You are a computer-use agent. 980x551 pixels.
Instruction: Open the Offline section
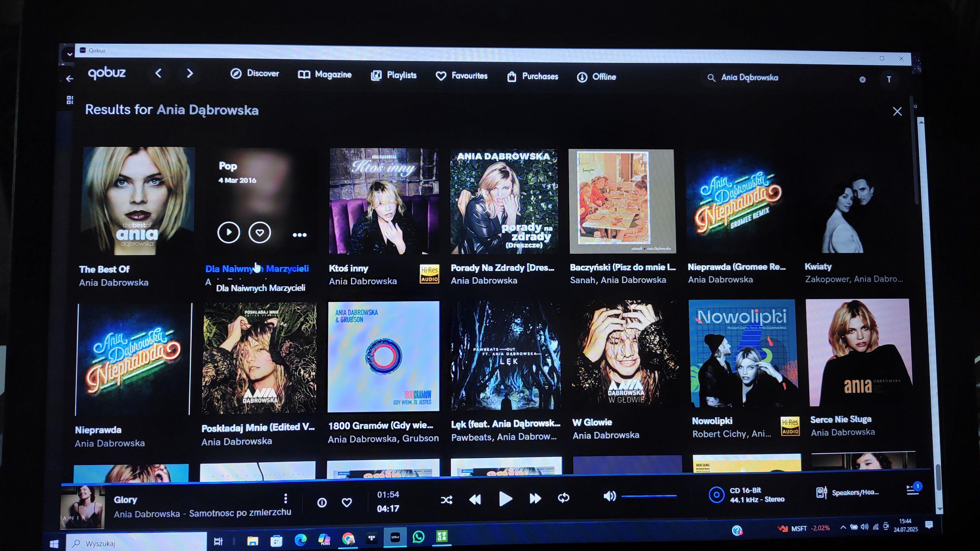tap(596, 77)
